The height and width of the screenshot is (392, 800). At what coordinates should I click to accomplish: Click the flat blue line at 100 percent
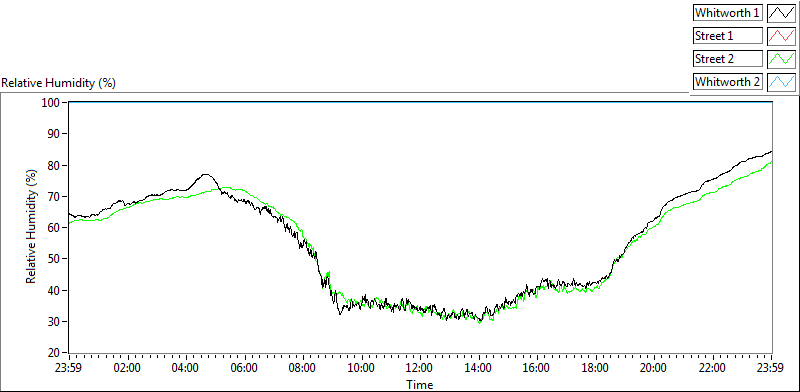click(x=420, y=102)
